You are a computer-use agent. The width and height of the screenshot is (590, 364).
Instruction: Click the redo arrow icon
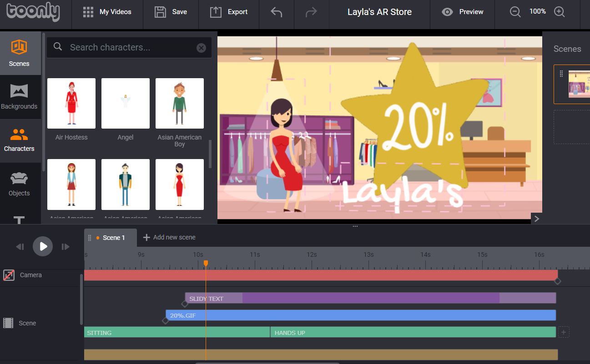click(311, 12)
